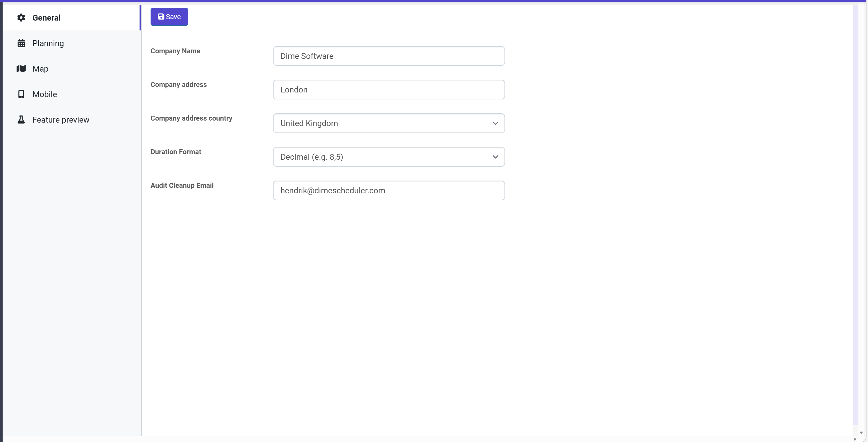
Task: Focus the Company Name input field
Action: [x=388, y=56]
